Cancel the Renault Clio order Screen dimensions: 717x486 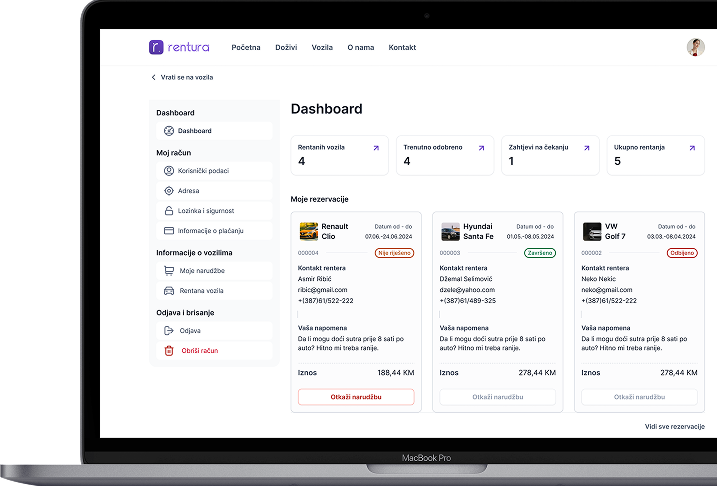point(356,397)
